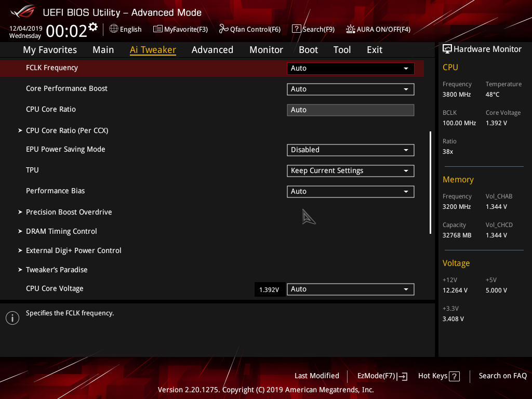Click the 5.000 V reading
Screen dimensions: 532x399
(x=496, y=290)
